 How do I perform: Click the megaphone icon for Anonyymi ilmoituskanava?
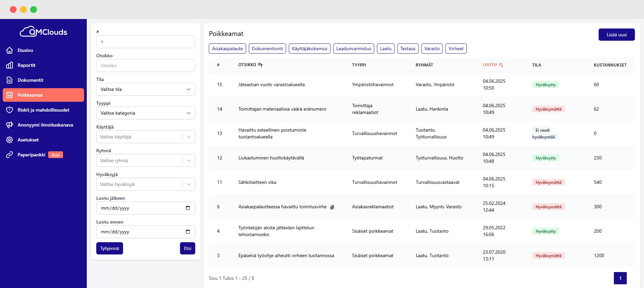coord(9,125)
